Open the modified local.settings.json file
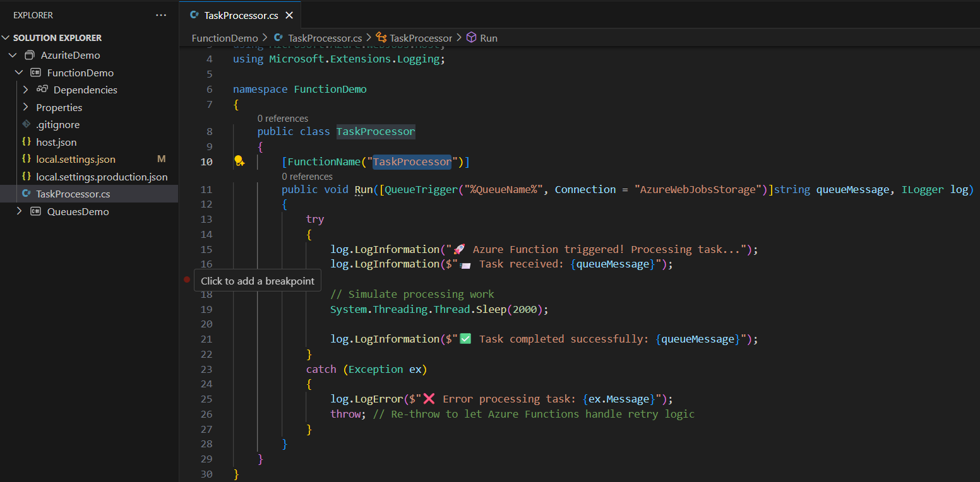Image resolution: width=980 pixels, height=482 pixels. pos(76,159)
